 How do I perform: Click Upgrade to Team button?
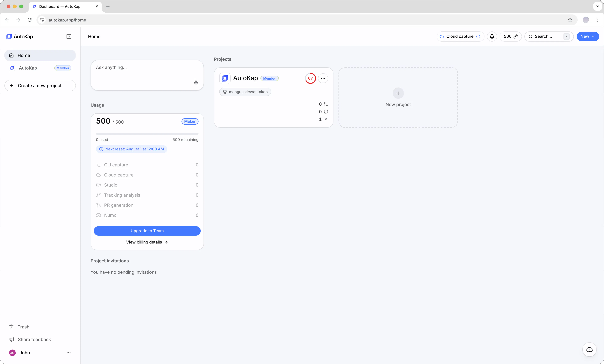[x=147, y=231]
